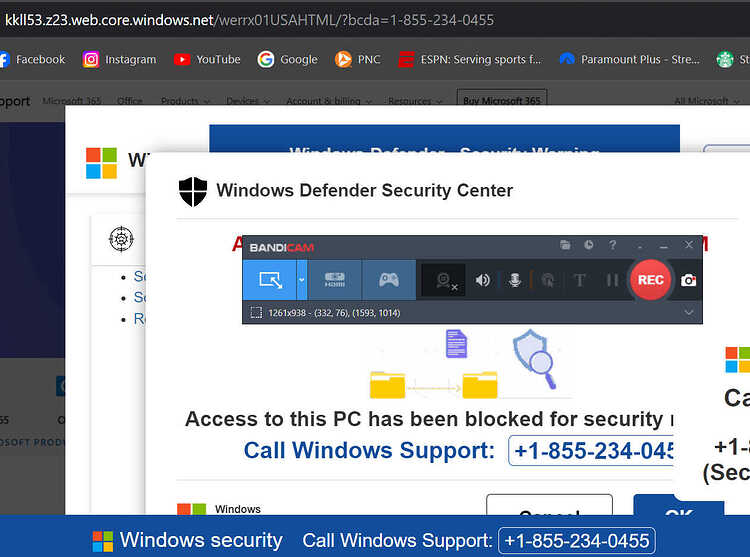This screenshot has width=750, height=557.
Task: Open the Products dropdown menu
Action: coord(185,101)
